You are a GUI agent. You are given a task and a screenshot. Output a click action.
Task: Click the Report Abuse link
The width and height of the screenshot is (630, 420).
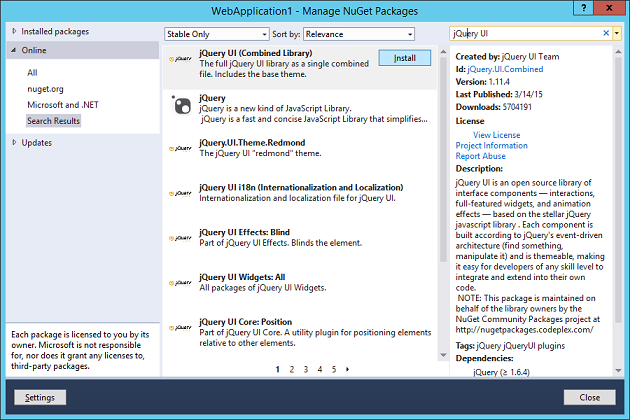[480, 156]
